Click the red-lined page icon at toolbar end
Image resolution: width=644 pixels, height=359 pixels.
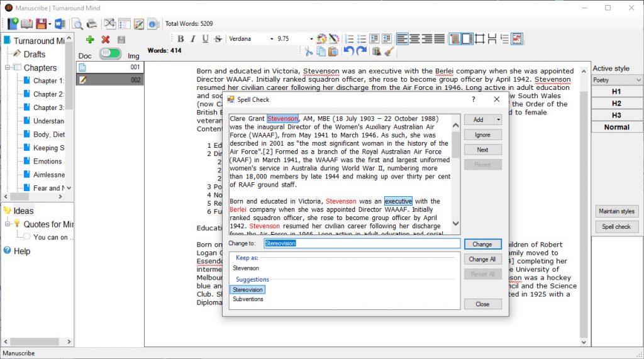(x=517, y=39)
